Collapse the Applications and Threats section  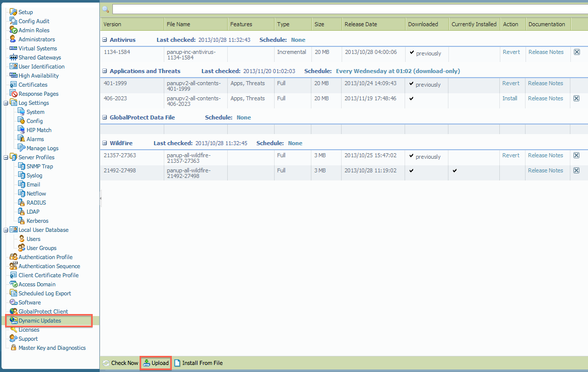tap(105, 71)
